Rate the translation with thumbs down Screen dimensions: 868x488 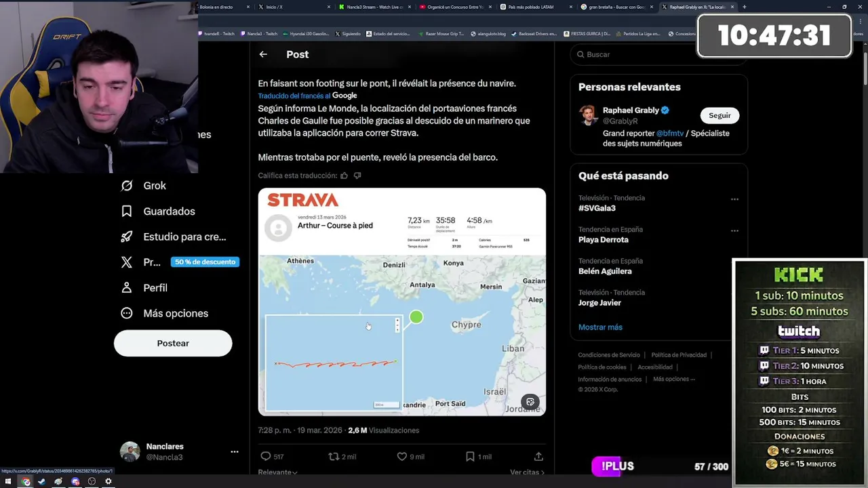(x=357, y=176)
